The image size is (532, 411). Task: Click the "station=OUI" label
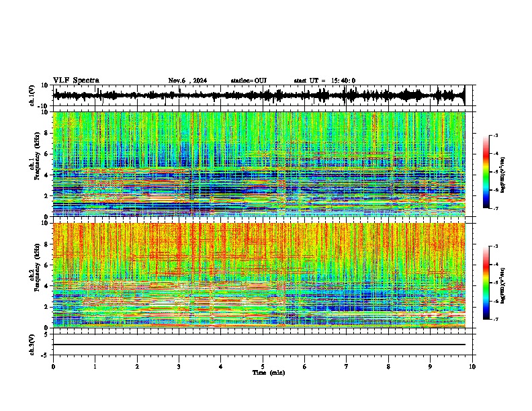coord(249,81)
